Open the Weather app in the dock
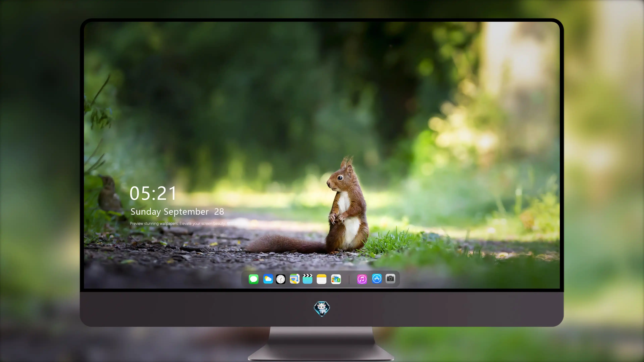This screenshot has height=362, width=644. [268, 279]
